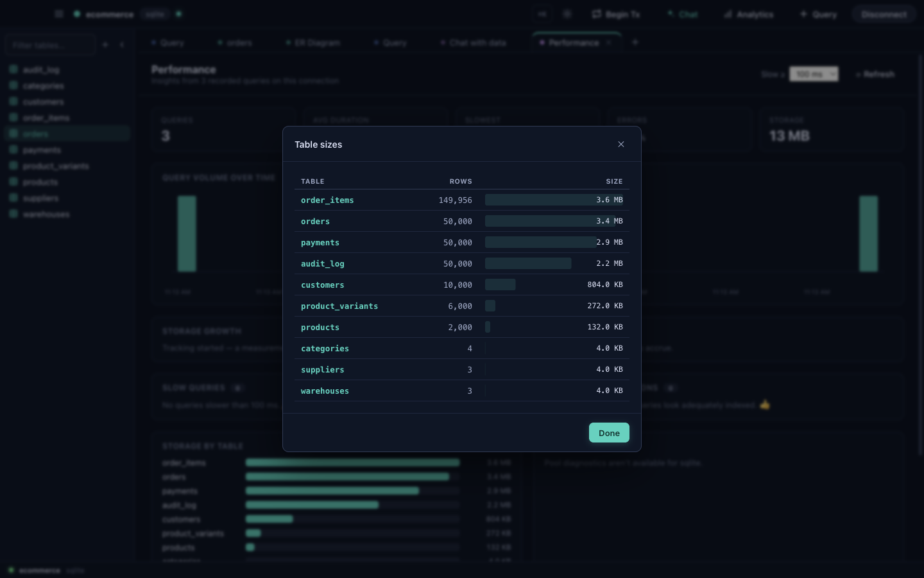Click the Disconnect button
The height and width of the screenshot is (578, 924).
tap(884, 14)
